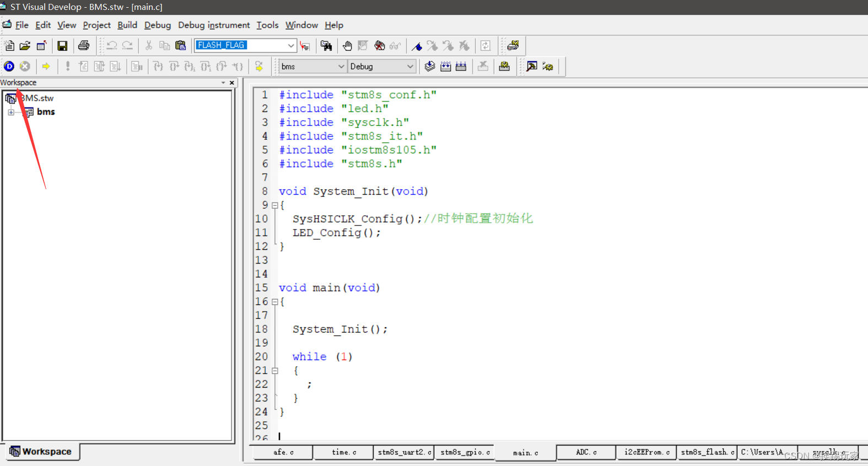Compile the current file from the toolbar
This screenshot has width=868, height=466.
click(x=430, y=66)
